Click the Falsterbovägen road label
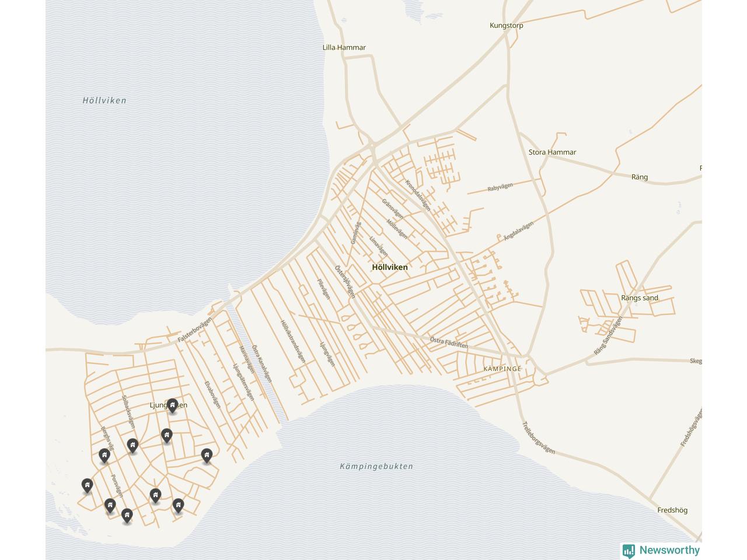 click(x=195, y=330)
